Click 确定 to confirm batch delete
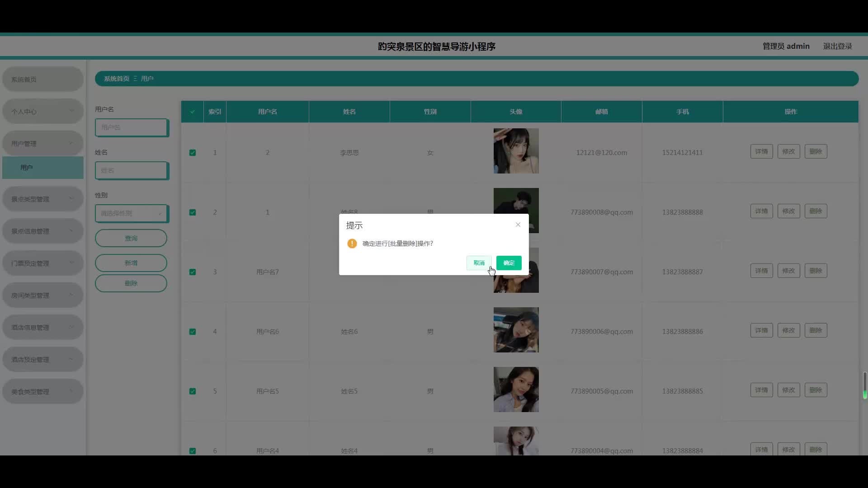The height and width of the screenshot is (488, 868). [x=509, y=263]
